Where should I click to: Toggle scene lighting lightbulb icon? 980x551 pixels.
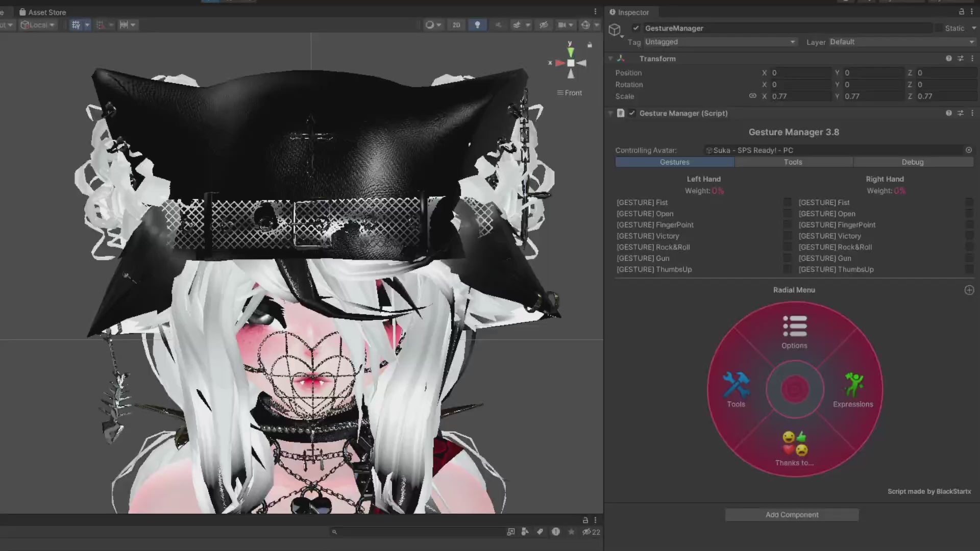tap(477, 24)
